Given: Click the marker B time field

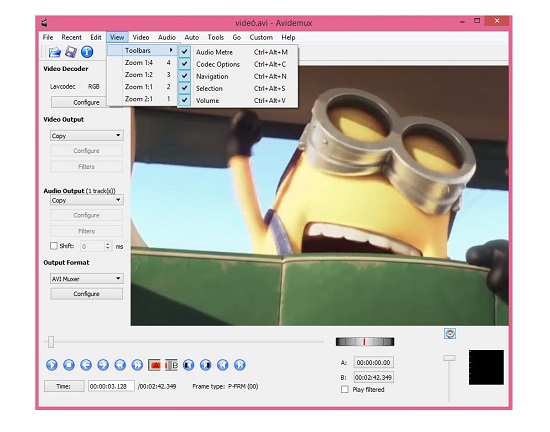Looking at the screenshot, I should [373, 378].
